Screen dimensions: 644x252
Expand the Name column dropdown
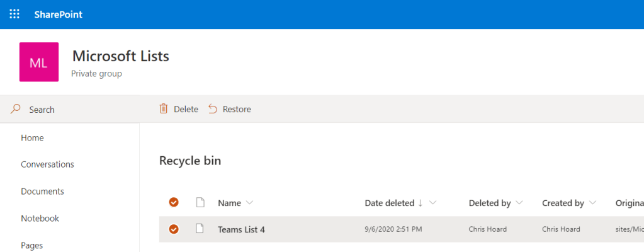[249, 203]
